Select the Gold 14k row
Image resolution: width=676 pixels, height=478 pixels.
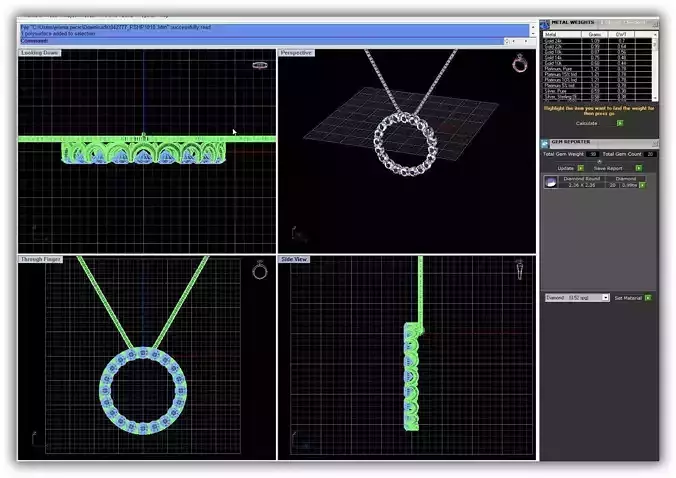pyautogui.click(x=597, y=58)
